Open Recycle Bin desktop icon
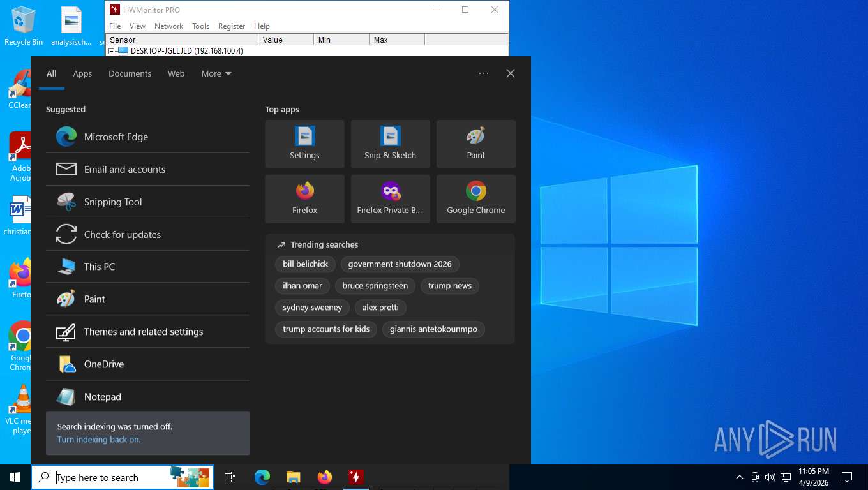Viewport: 868px width, 490px height. 24,26
